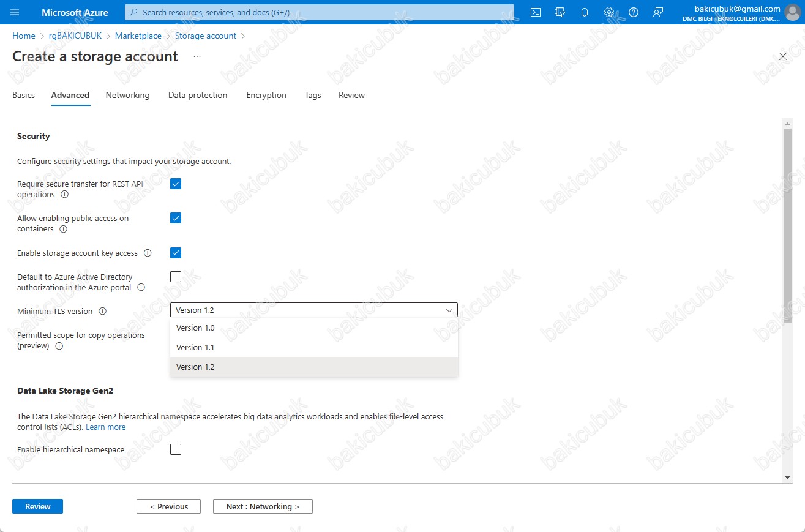
Task: Click the info icon next to REST API operations
Action: pyautogui.click(x=65, y=195)
